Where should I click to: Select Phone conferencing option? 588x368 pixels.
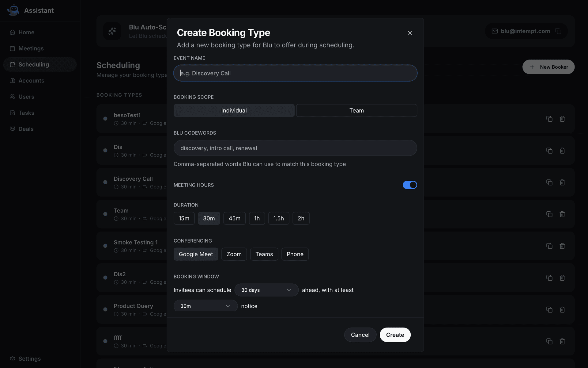(295, 254)
